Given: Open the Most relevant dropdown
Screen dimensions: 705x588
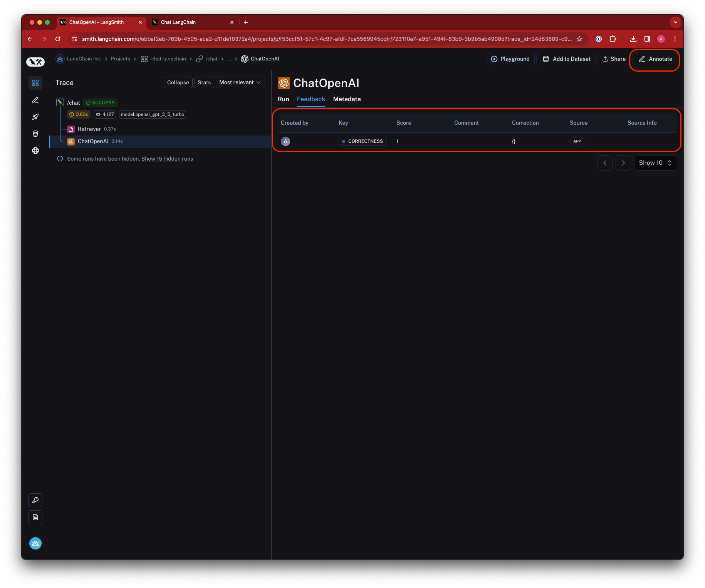Looking at the screenshot, I should 240,82.
